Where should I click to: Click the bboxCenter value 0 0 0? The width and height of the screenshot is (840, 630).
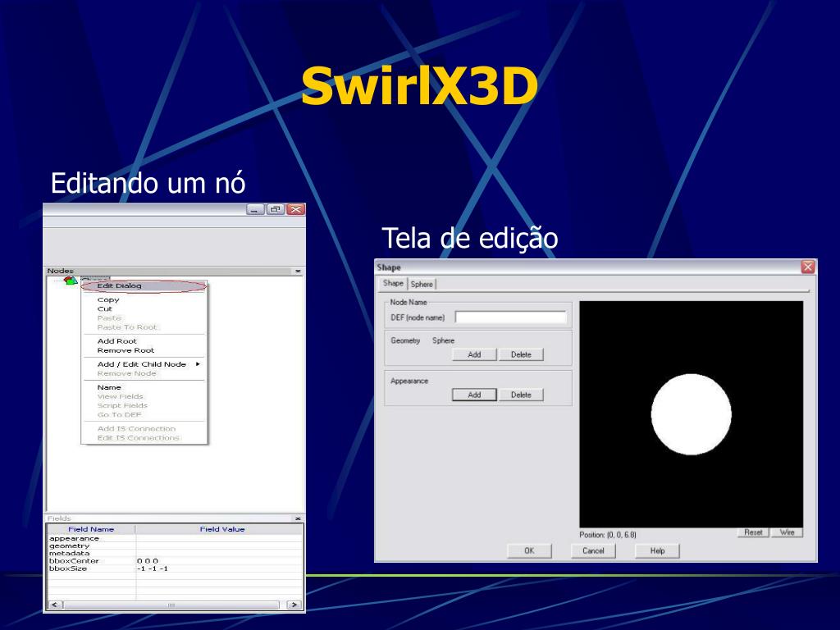[x=148, y=561]
